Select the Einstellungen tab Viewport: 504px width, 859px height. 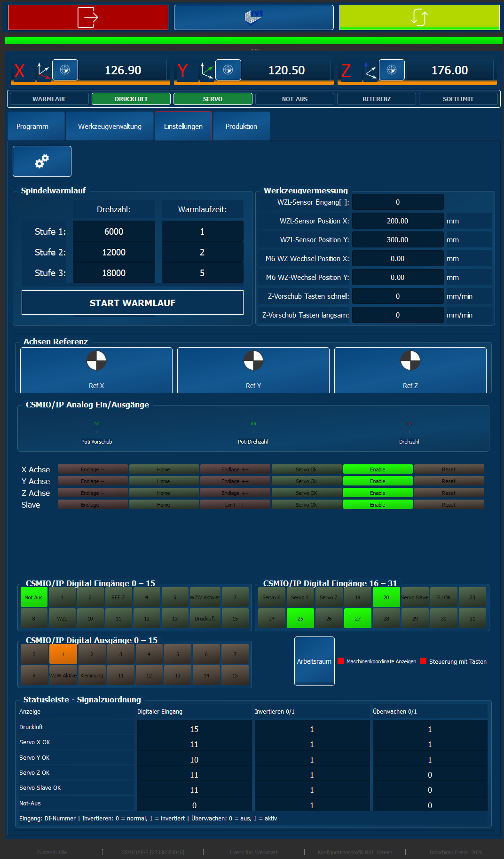pyautogui.click(x=183, y=127)
